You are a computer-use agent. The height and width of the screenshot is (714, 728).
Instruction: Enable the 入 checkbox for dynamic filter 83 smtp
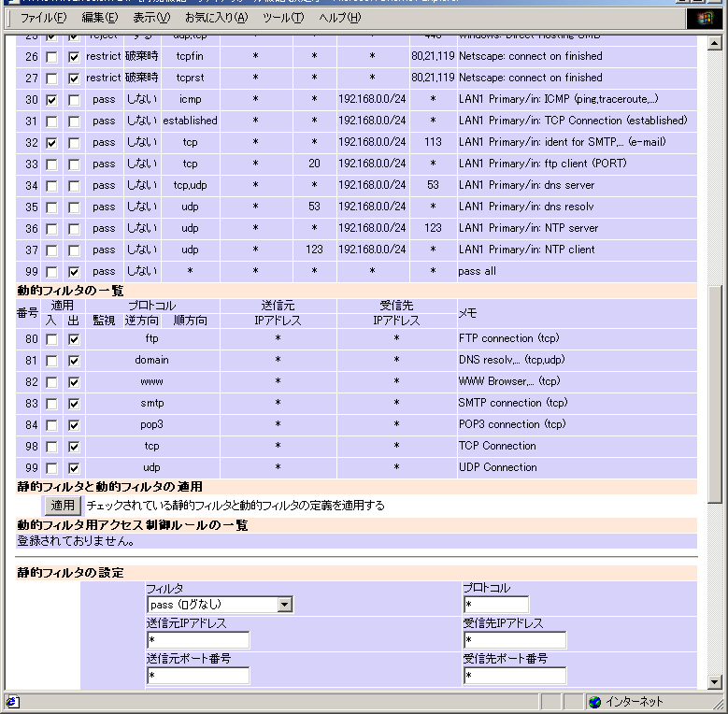51,404
